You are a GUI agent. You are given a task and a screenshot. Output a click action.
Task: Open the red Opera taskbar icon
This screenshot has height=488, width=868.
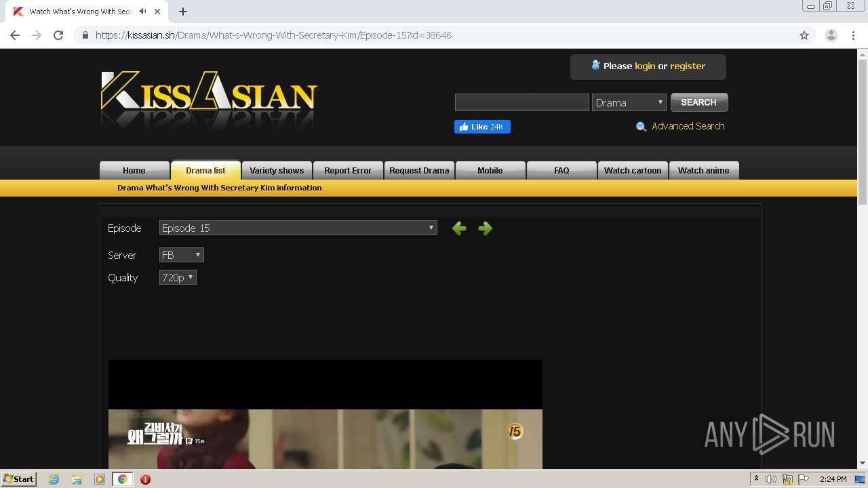(x=145, y=479)
